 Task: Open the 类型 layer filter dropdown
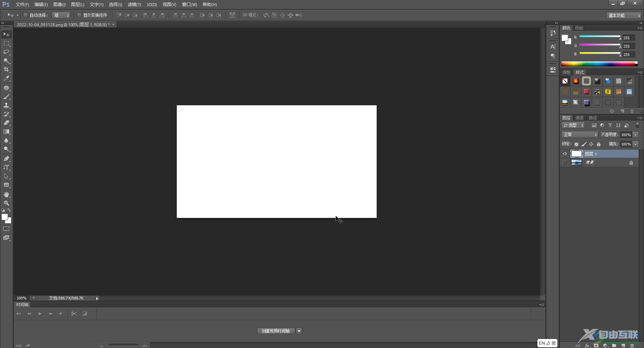[x=573, y=125]
